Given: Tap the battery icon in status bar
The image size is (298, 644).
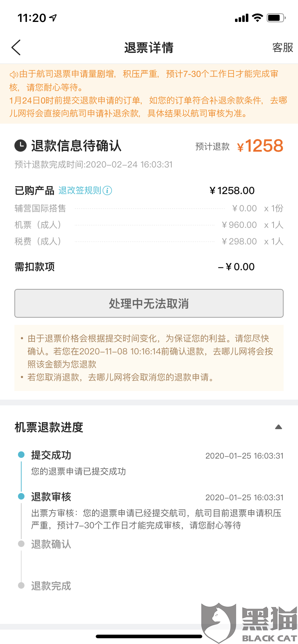Looking at the screenshot, I should [276, 18].
